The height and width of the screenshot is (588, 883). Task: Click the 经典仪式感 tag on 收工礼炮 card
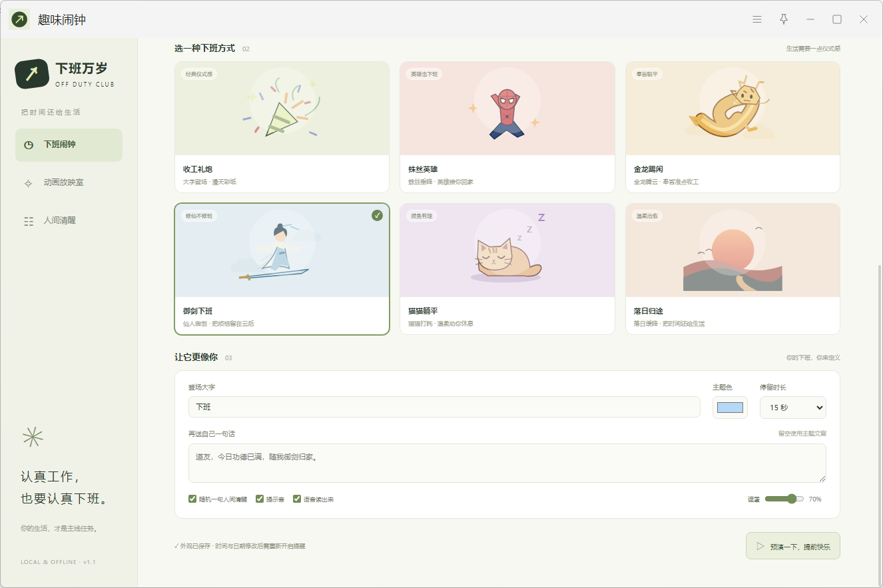(x=199, y=74)
